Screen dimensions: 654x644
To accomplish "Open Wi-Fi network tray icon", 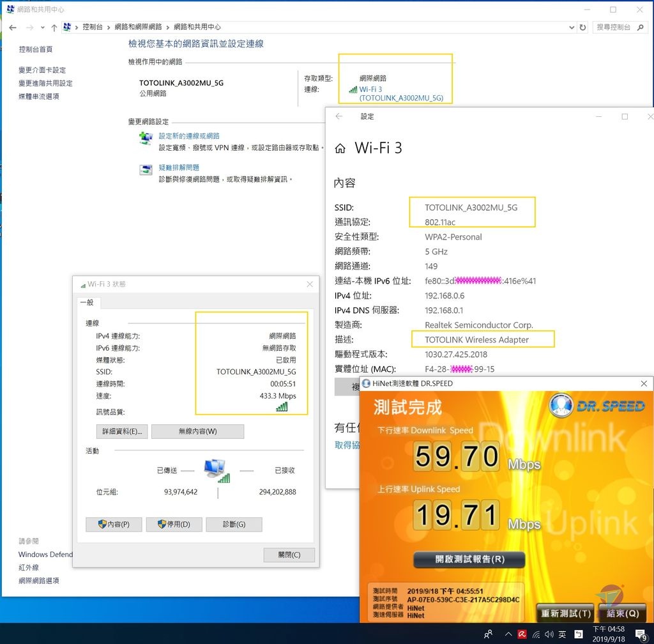I will 536,635.
